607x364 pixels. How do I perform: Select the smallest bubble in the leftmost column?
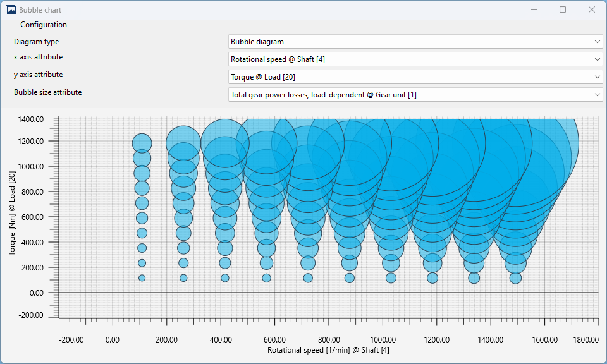coord(142,278)
